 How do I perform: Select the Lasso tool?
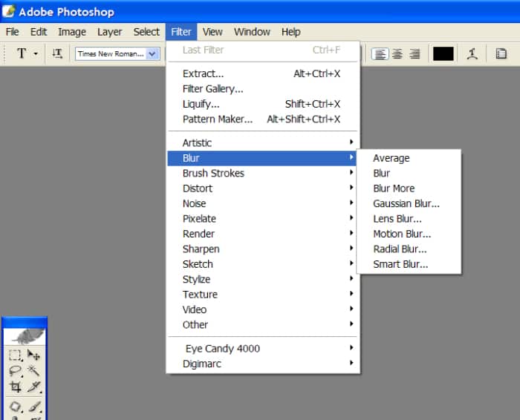click(x=15, y=370)
